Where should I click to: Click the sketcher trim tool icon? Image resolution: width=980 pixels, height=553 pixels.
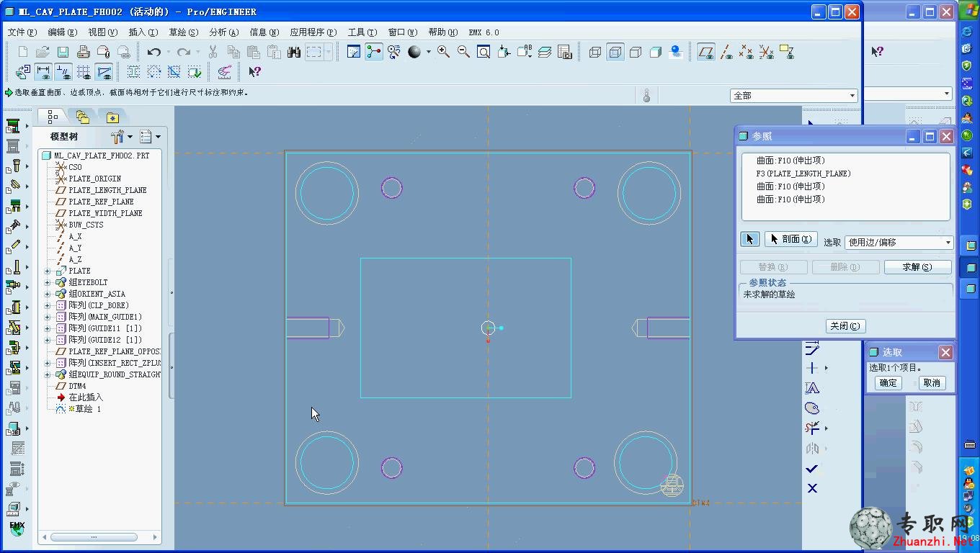pyautogui.click(x=812, y=428)
